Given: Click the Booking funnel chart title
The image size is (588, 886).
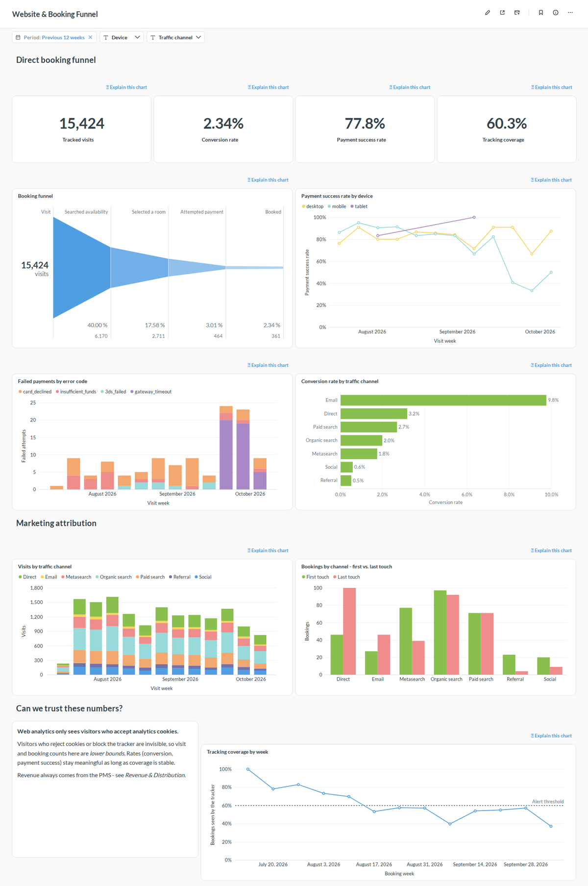Looking at the screenshot, I should [x=35, y=196].
